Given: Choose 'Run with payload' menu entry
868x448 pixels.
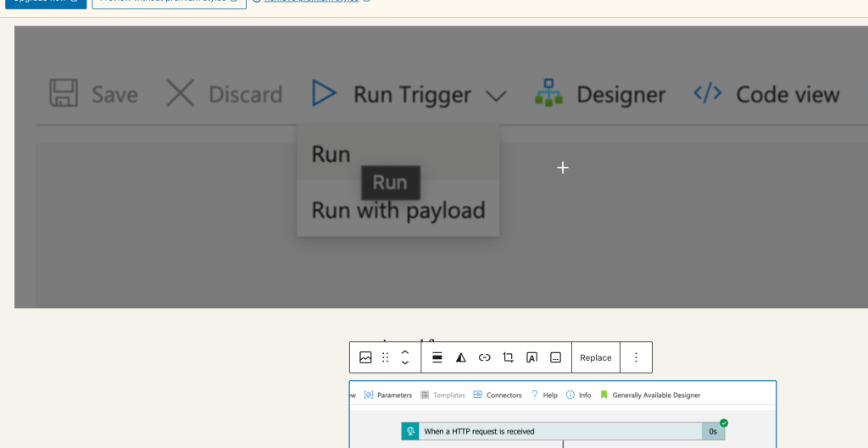Looking at the screenshot, I should click(398, 211).
